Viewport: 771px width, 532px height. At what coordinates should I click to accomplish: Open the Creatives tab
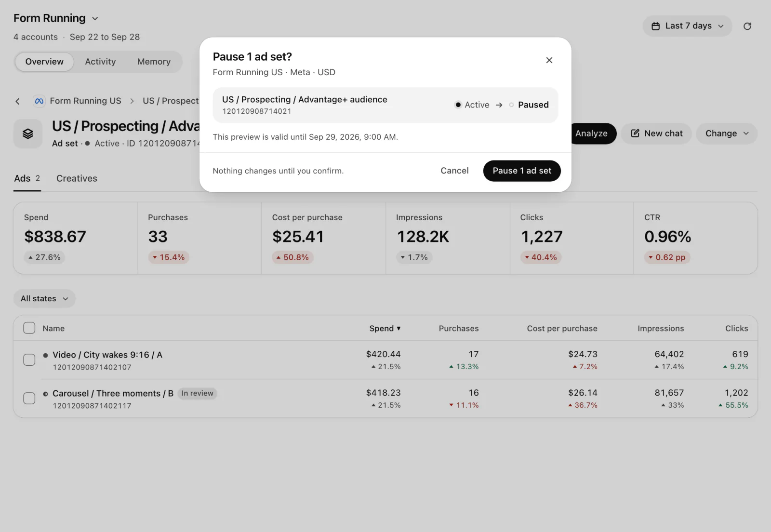click(77, 178)
